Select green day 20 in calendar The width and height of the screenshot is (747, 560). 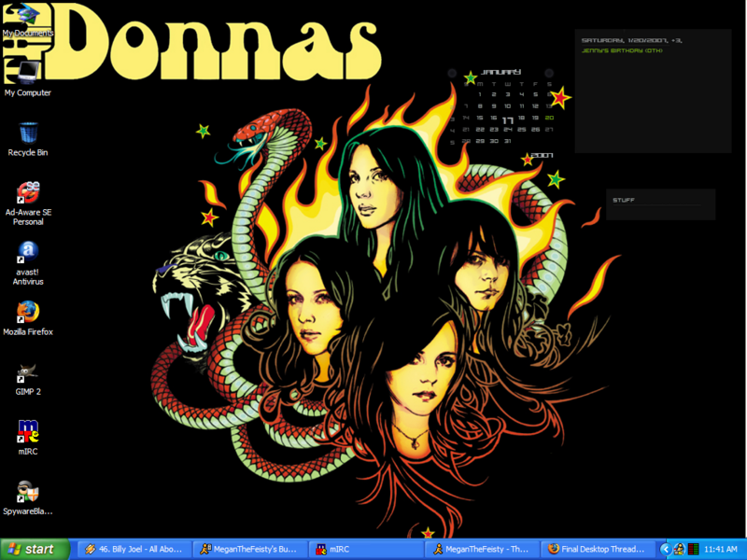(549, 118)
